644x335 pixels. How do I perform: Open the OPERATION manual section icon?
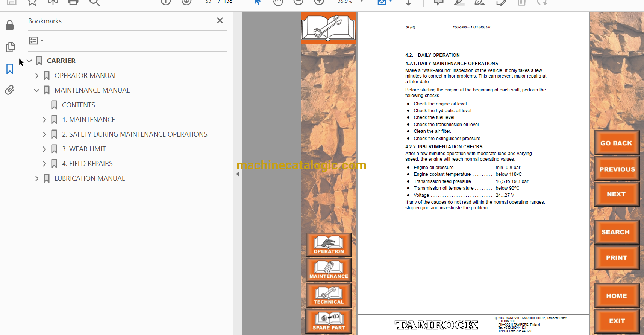pyautogui.click(x=329, y=245)
